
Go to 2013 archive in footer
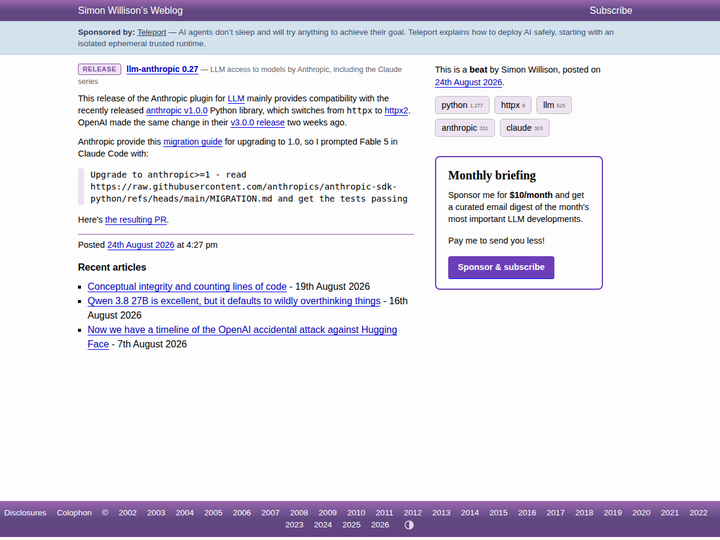pyautogui.click(x=441, y=513)
